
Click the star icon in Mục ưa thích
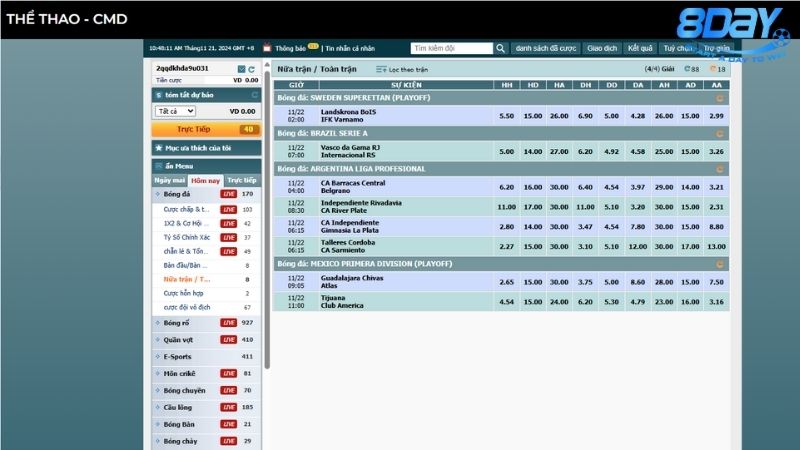pyautogui.click(x=159, y=148)
